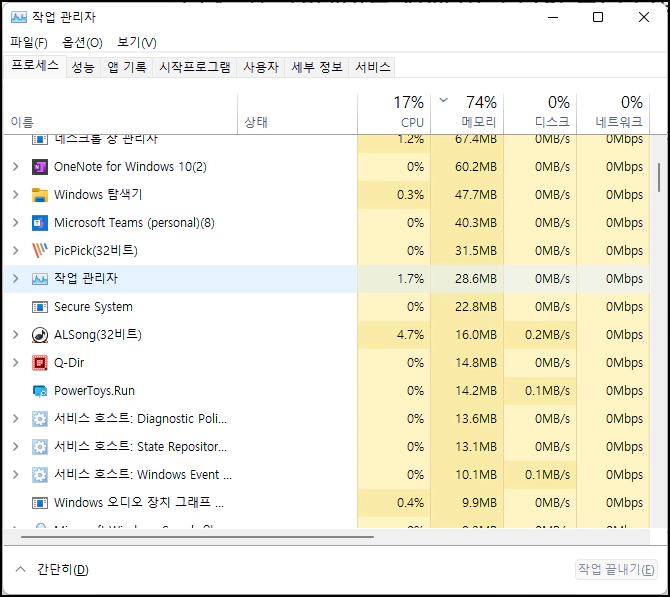This screenshot has height=597, width=670.
Task: Click the Q-Dir process icon
Action: [40, 363]
